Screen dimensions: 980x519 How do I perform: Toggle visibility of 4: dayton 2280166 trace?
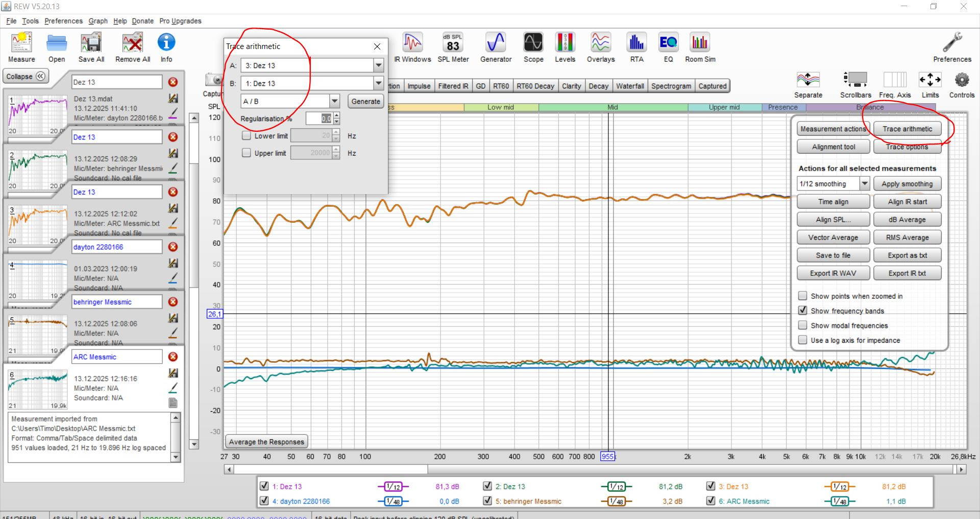(x=264, y=501)
